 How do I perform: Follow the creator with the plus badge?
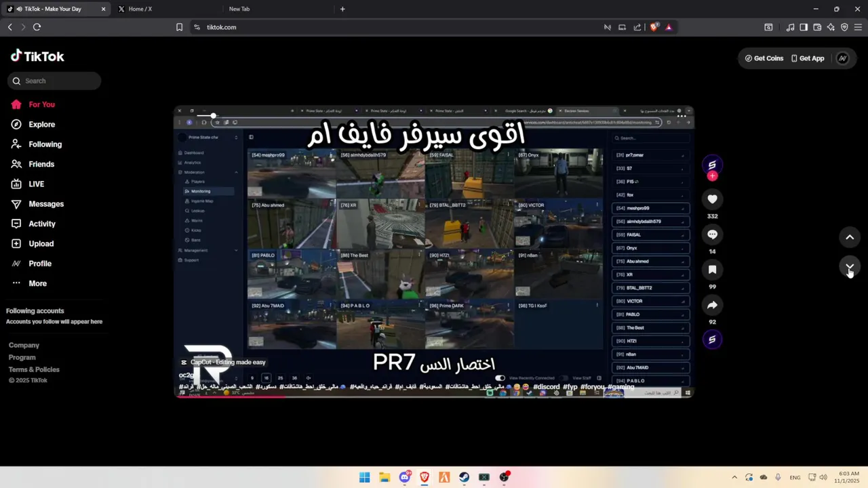coord(712,176)
